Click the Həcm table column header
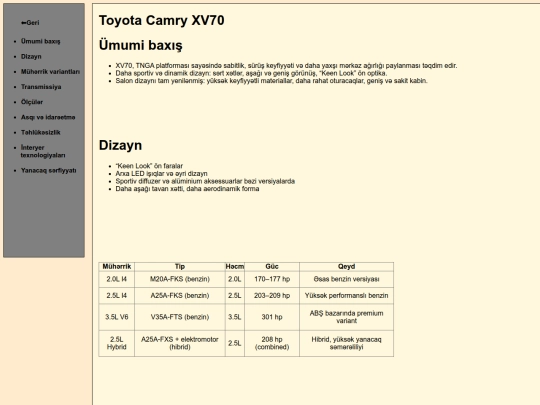 (235, 267)
